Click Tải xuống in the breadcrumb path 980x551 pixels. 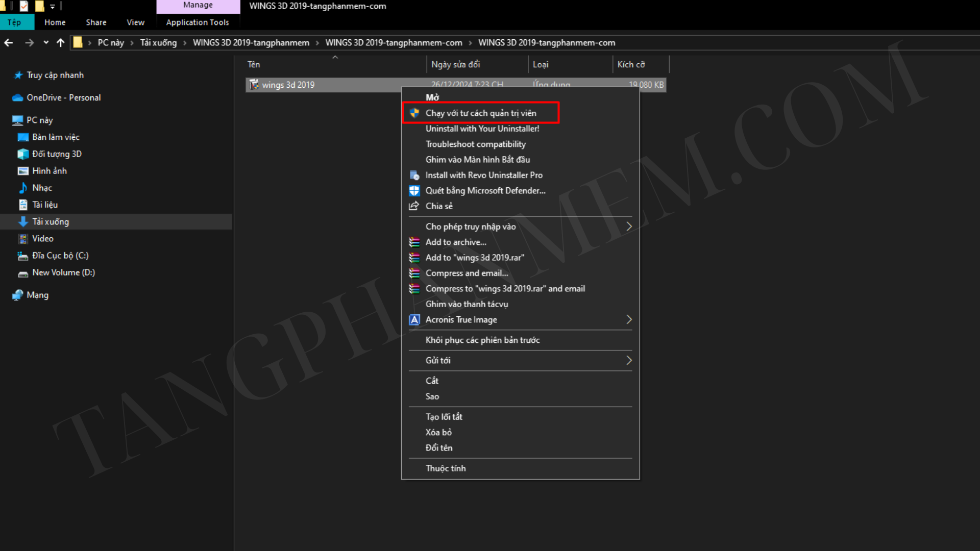click(158, 43)
